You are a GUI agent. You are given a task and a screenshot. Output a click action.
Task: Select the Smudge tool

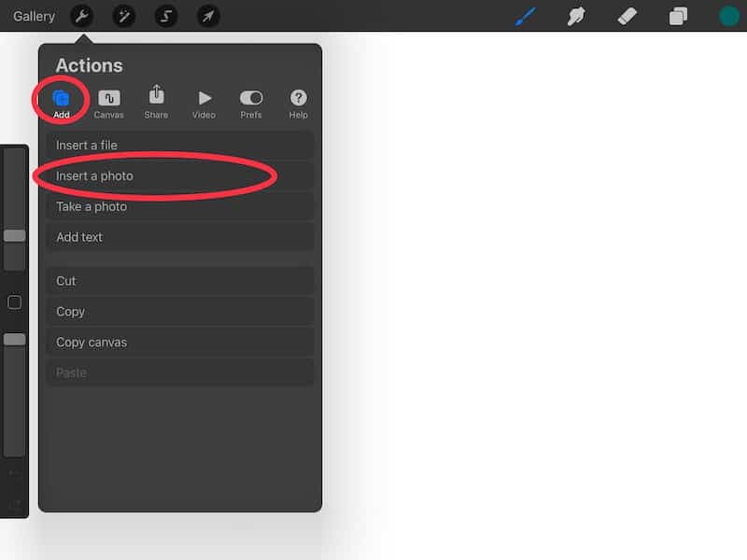[x=576, y=16]
